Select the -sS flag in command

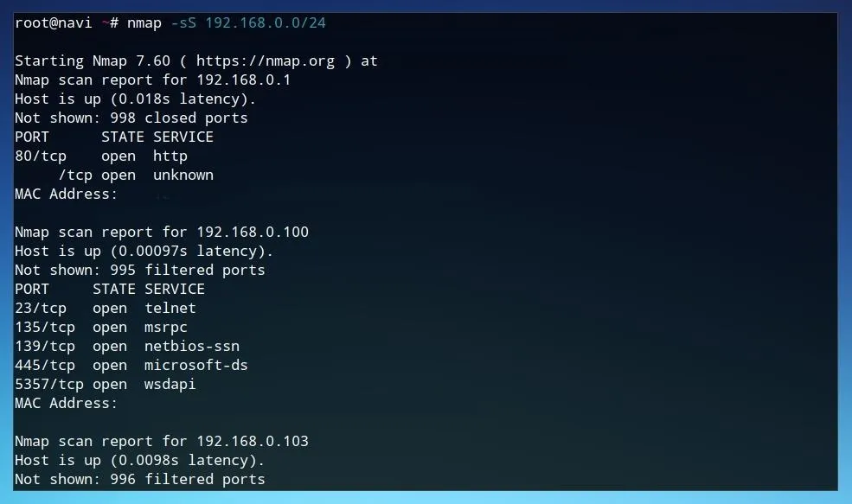click(183, 23)
